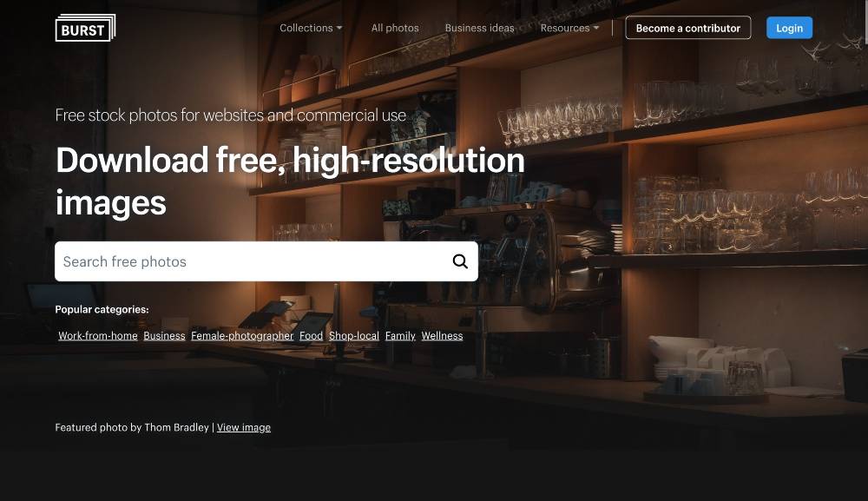Browse the Wellness category
This screenshot has height=501, width=868.
click(442, 335)
